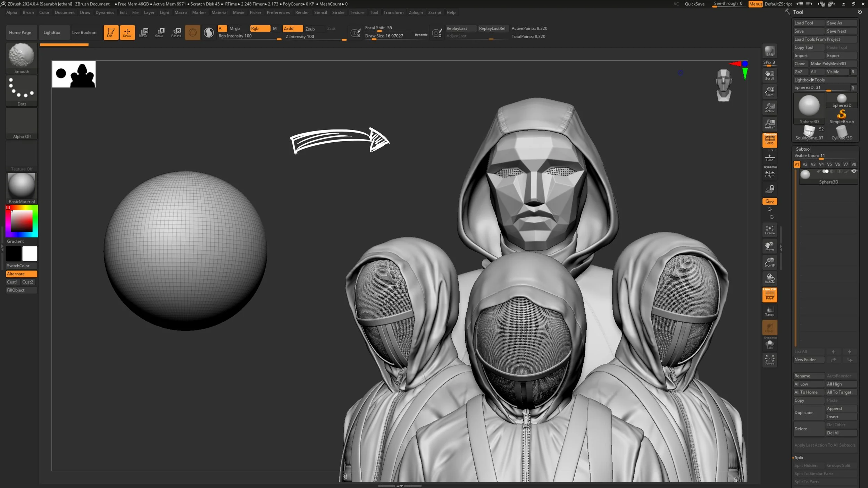Viewport: 868px width, 488px height.
Task: Toggle PolyF wireframe display
Action: [769, 295]
